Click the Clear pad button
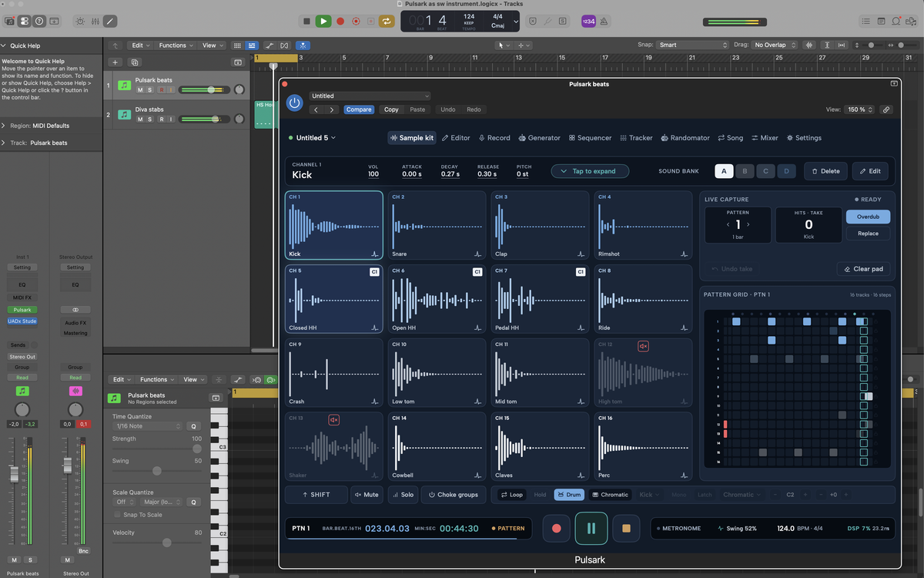 863,269
